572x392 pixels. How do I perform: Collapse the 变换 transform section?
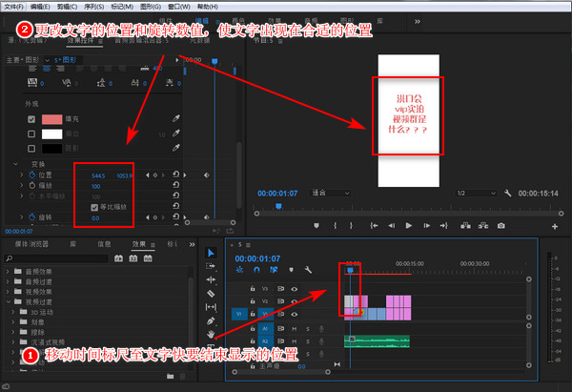point(15,164)
